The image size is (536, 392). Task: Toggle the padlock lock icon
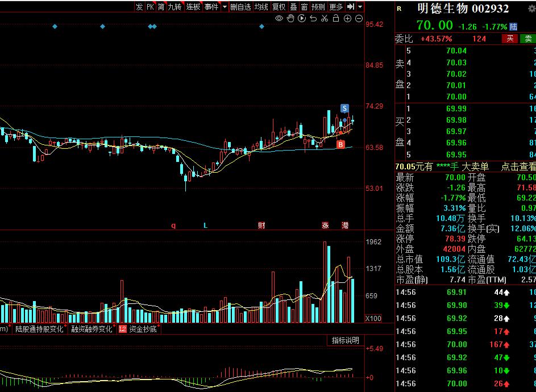336,18
